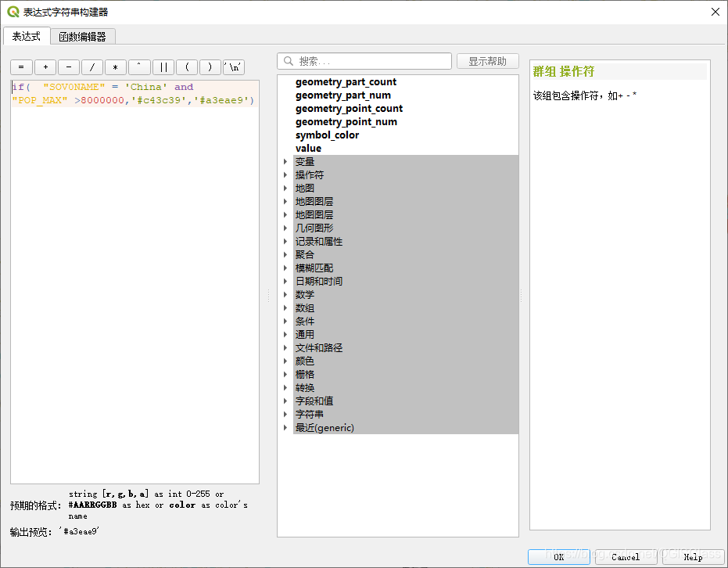Select the 模糊匹配 group label
This screenshot has height=568, width=728.
[314, 268]
